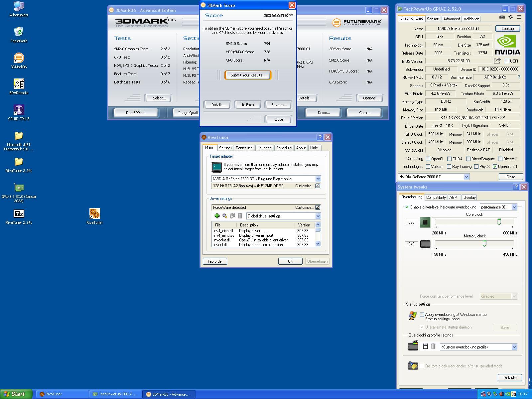This screenshot has width=532, height=399.
Task: Click the GPU-Z refresh icon
Action: coord(510,17)
